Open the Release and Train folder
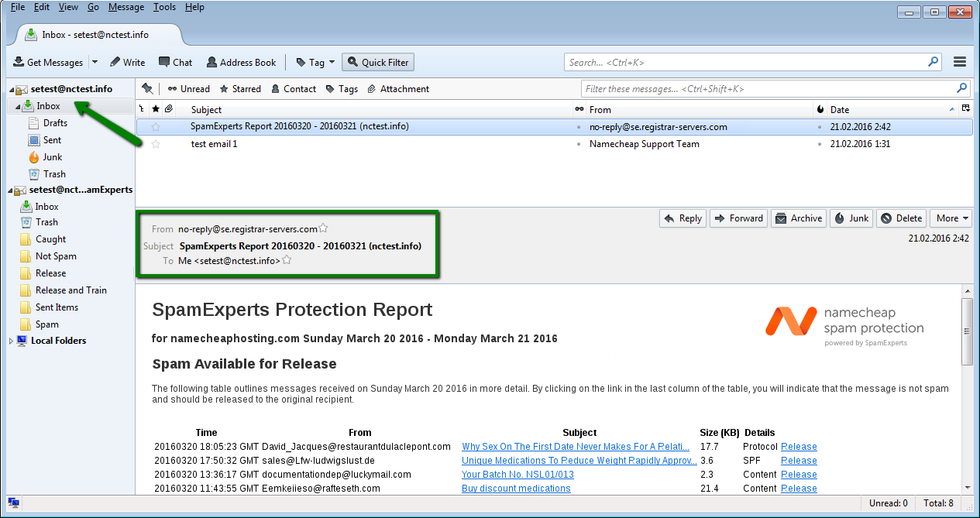This screenshot has width=980, height=518. pyautogui.click(x=71, y=290)
